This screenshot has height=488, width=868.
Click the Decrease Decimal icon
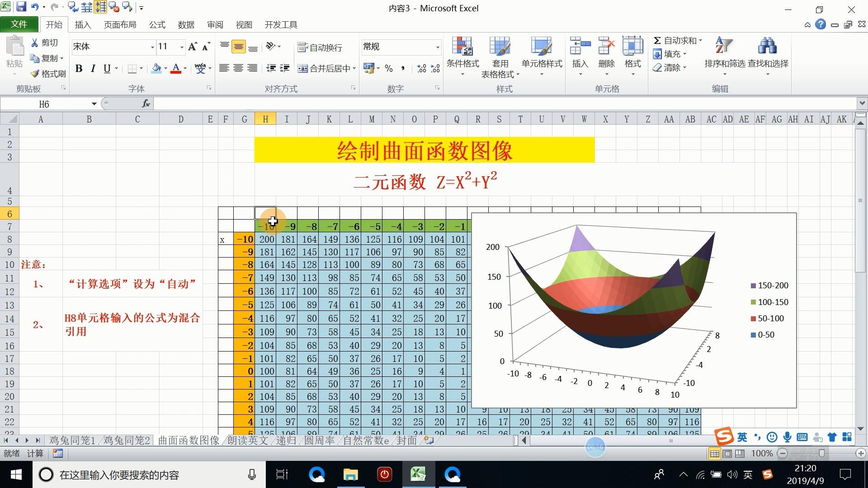click(x=435, y=68)
